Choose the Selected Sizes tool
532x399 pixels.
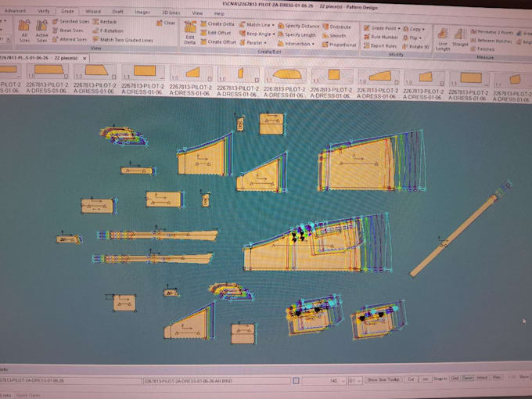pos(70,21)
